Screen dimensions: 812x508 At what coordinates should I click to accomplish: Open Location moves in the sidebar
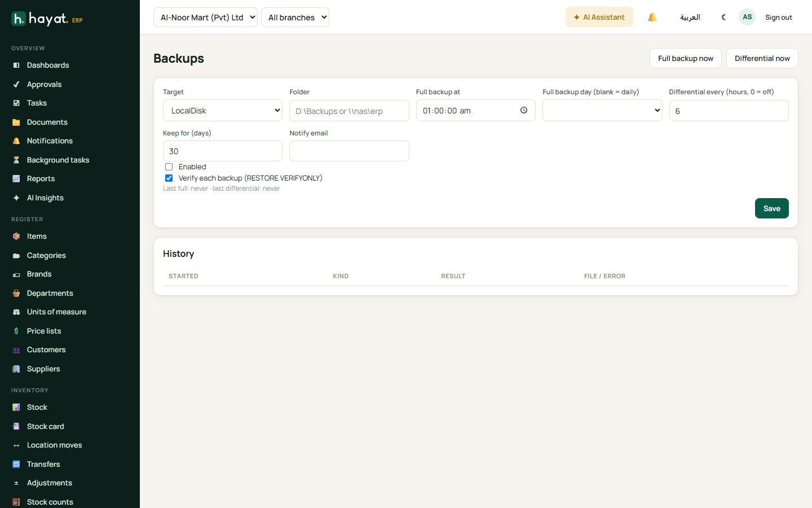point(54,445)
